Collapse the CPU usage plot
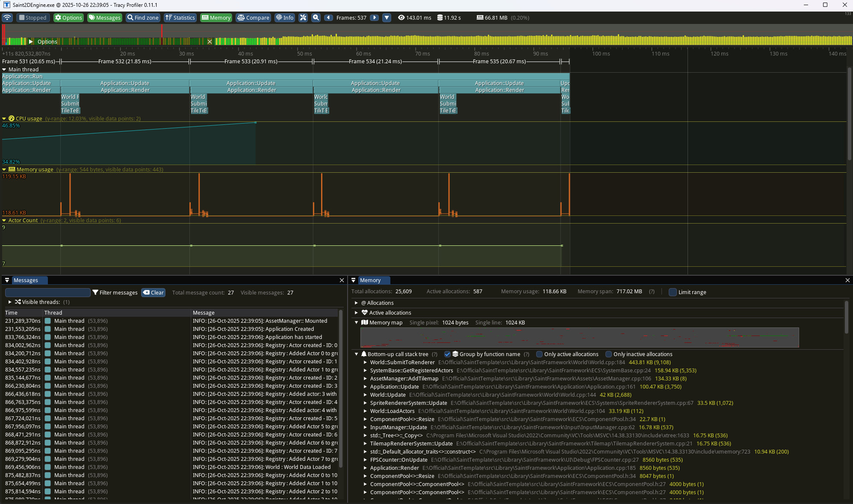Viewport: 853px width, 504px height. pyautogui.click(x=5, y=118)
